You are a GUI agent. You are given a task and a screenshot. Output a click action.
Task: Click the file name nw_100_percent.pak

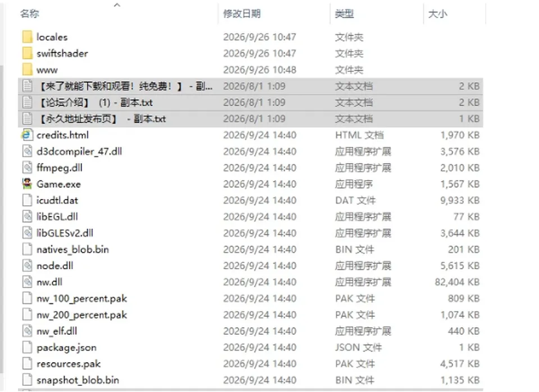[x=82, y=299]
